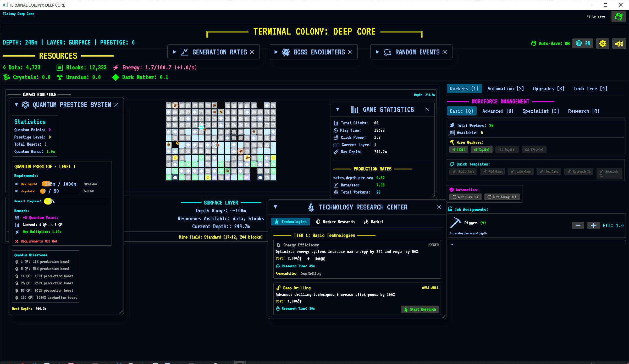Viewport: 629px width, 364px height.
Task: Hire five workers for 2,219
Action: tap(481, 150)
